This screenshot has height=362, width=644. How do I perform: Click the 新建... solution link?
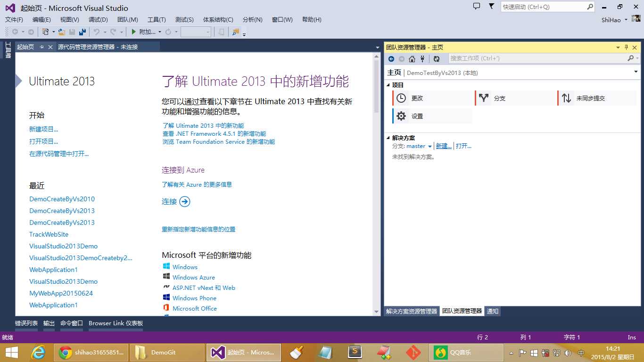(x=444, y=146)
